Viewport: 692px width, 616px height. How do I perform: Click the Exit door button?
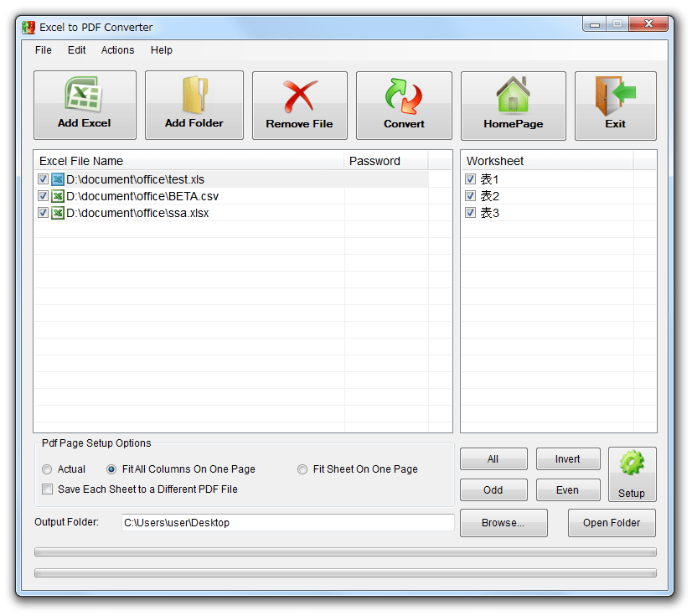616,106
